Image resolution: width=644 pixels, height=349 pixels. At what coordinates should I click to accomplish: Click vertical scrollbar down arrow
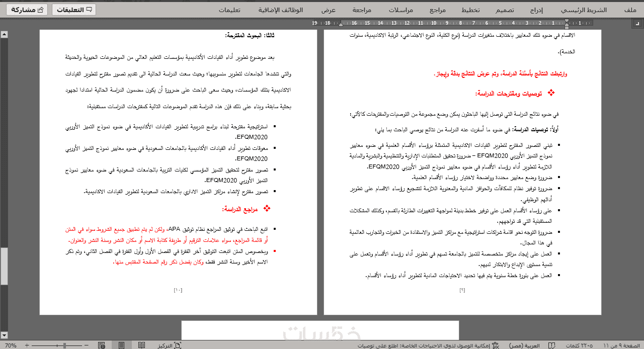(x=4, y=334)
